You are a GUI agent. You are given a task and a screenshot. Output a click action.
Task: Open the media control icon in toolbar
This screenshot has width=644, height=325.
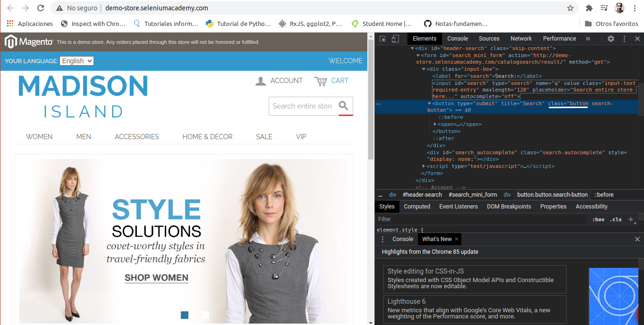tap(604, 8)
